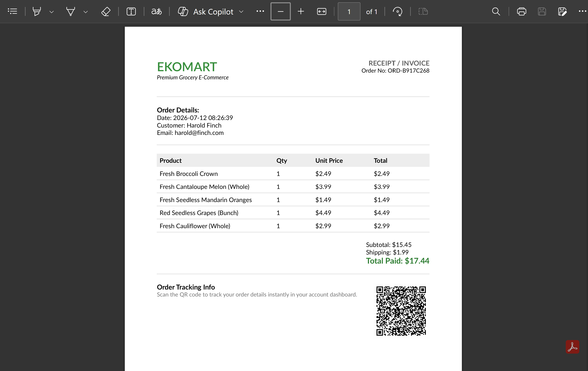This screenshot has height=371, width=588.
Task: Open the Translate tool
Action: [x=157, y=11]
